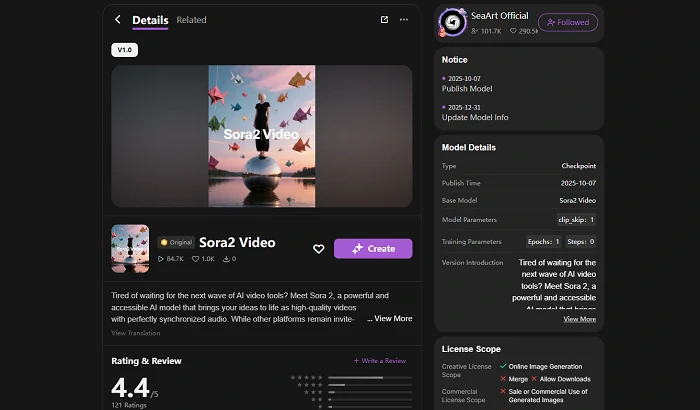Click the five-star rating distribution bar
The height and width of the screenshot is (410, 700).
coord(369,377)
